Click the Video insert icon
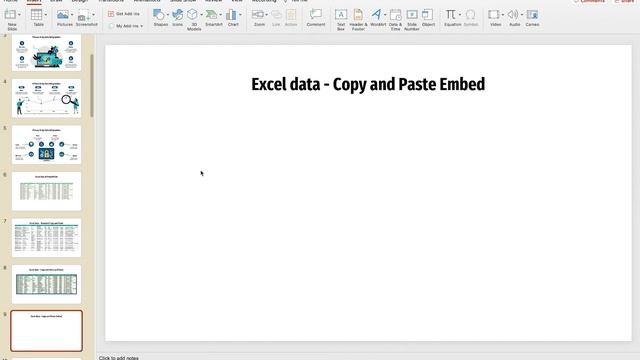The height and width of the screenshot is (360, 640). coord(493,15)
